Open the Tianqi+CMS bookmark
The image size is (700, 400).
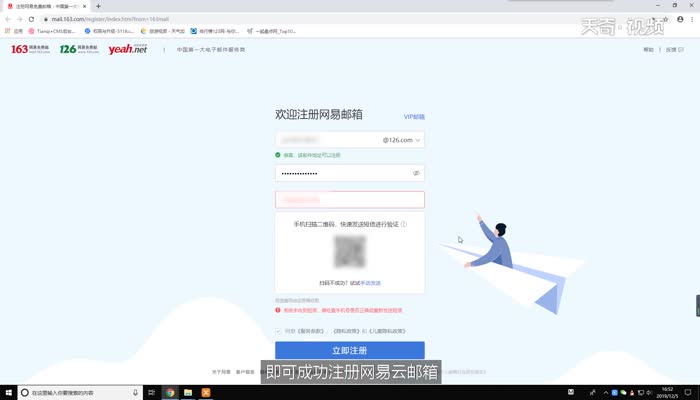[52, 31]
